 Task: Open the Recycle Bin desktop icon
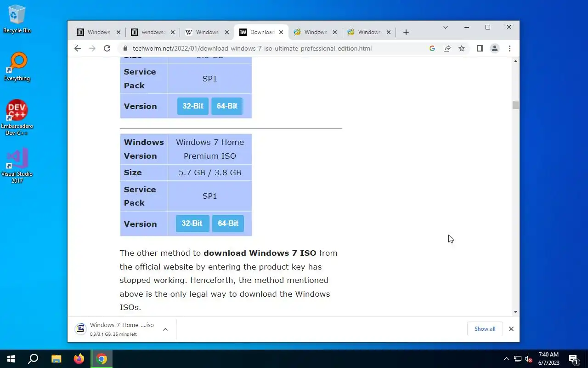point(17,19)
